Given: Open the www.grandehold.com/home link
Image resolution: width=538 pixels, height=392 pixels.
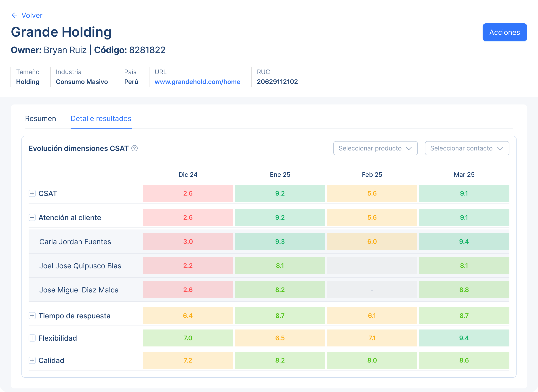Looking at the screenshot, I should point(197,82).
